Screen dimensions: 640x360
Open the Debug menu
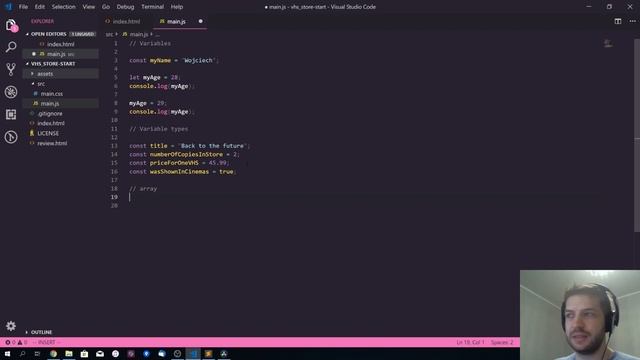click(125, 7)
